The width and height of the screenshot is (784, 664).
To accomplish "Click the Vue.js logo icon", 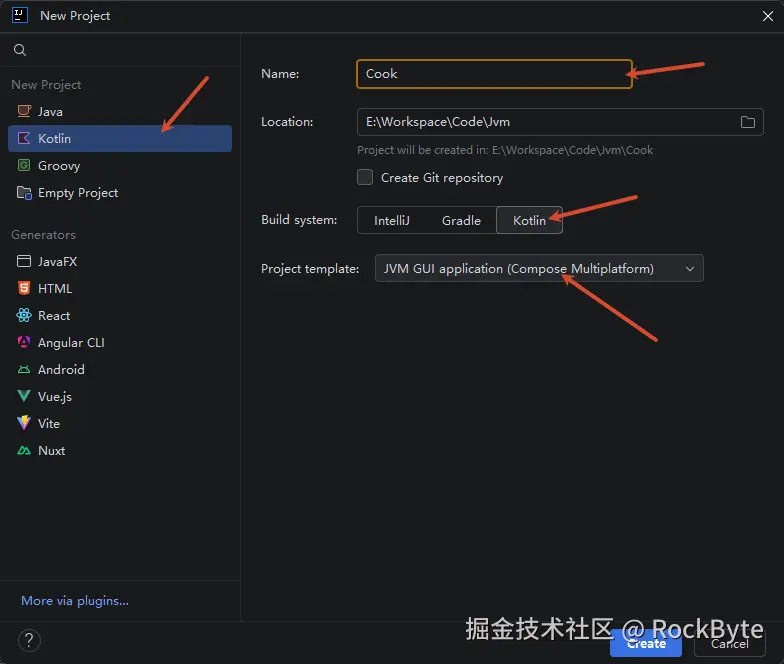I will coord(24,396).
